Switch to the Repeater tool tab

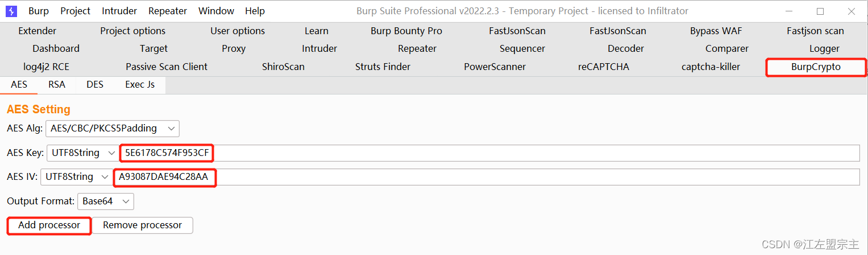417,49
